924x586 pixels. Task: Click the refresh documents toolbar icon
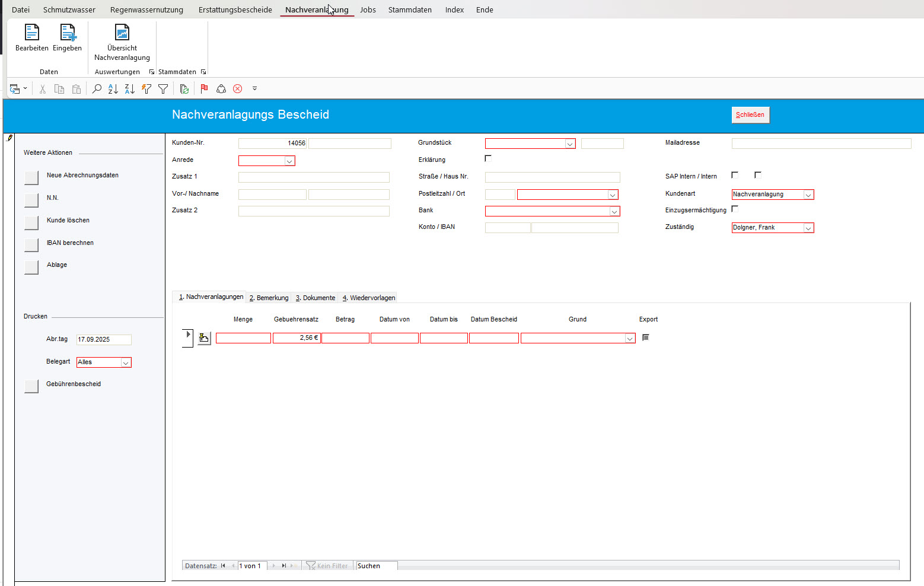(184, 89)
